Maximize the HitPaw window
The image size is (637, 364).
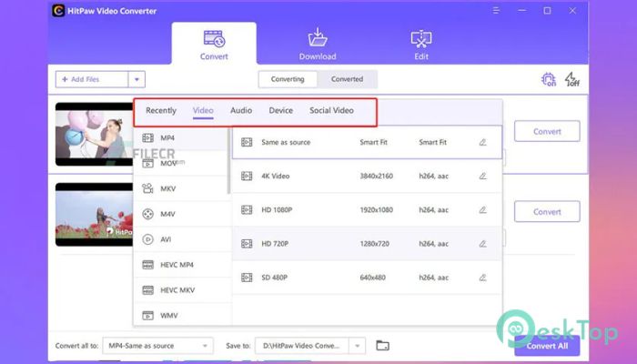(x=547, y=11)
